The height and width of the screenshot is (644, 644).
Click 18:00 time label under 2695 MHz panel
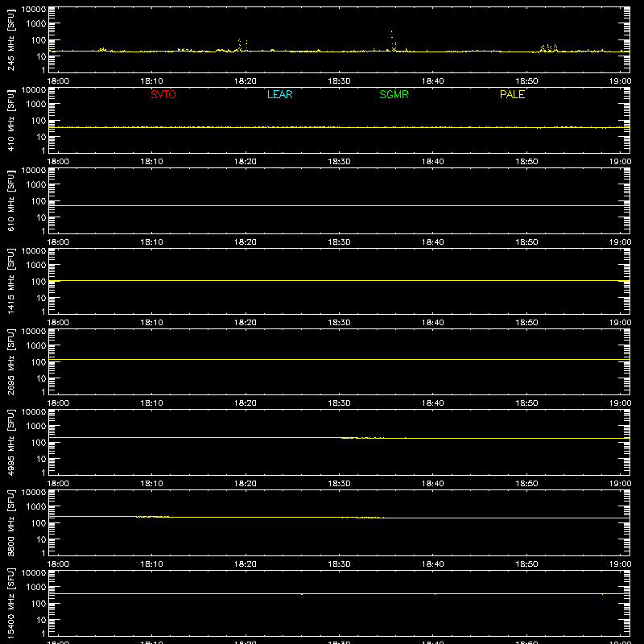point(58,403)
